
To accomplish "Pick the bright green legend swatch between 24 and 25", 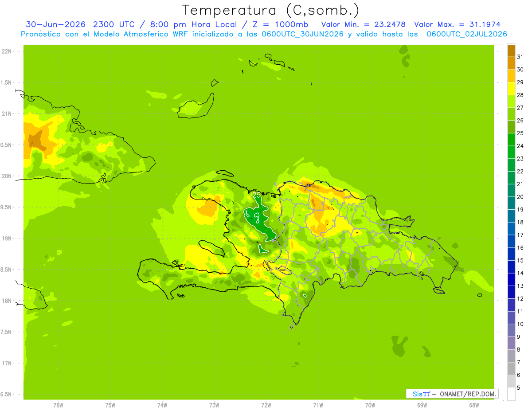I will point(511,140).
